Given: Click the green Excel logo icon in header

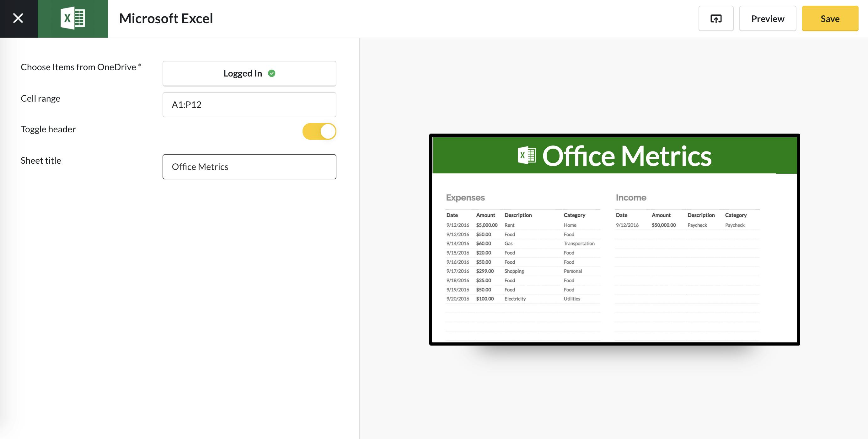Looking at the screenshot, I should click(73, 19).
